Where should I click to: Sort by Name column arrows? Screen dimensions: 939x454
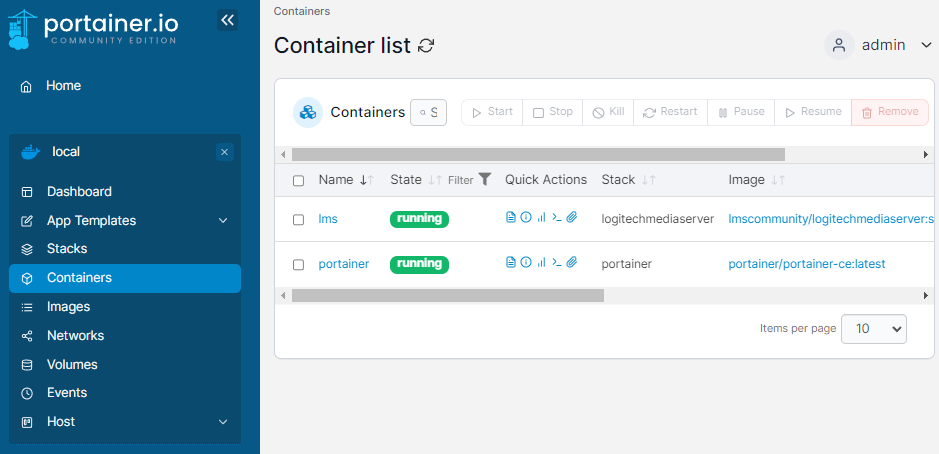tap(366, 180)
